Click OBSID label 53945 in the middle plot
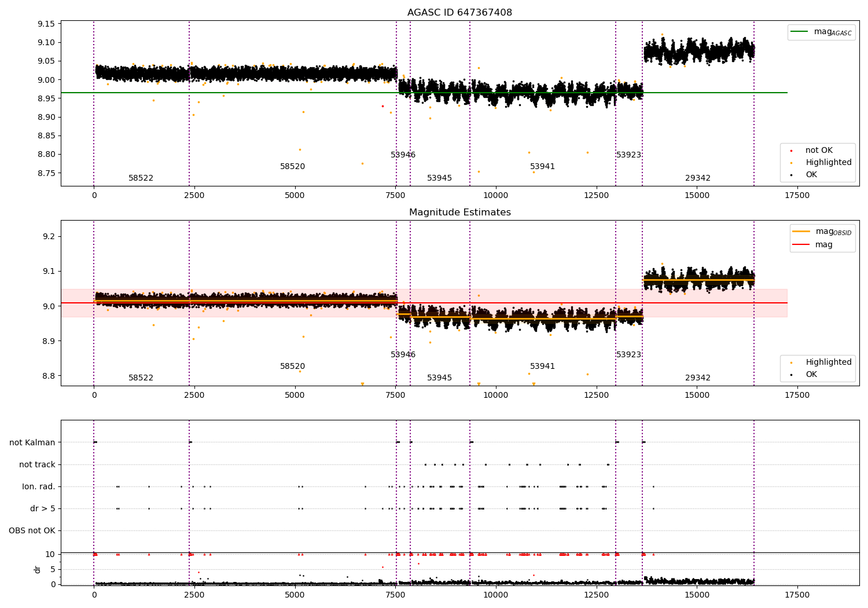The width and height of the screenshot is (868, 608). tap(439, 378)
